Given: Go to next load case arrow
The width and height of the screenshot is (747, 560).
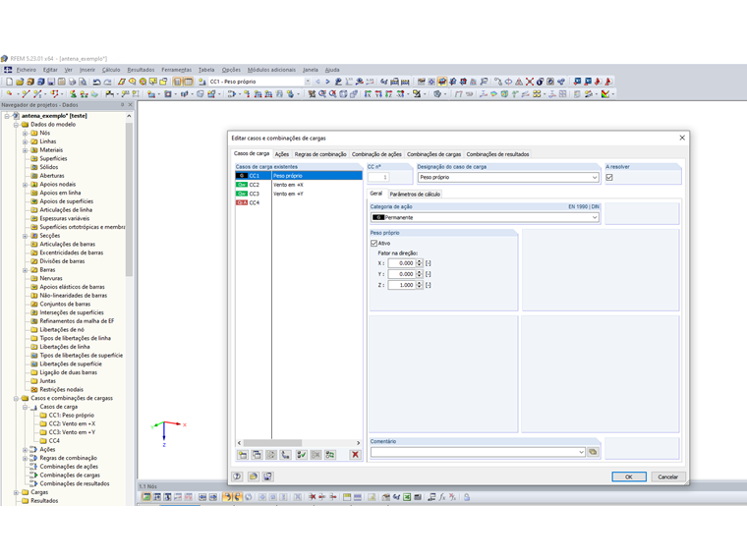Looking at the screenshot, I should point(327,82).
